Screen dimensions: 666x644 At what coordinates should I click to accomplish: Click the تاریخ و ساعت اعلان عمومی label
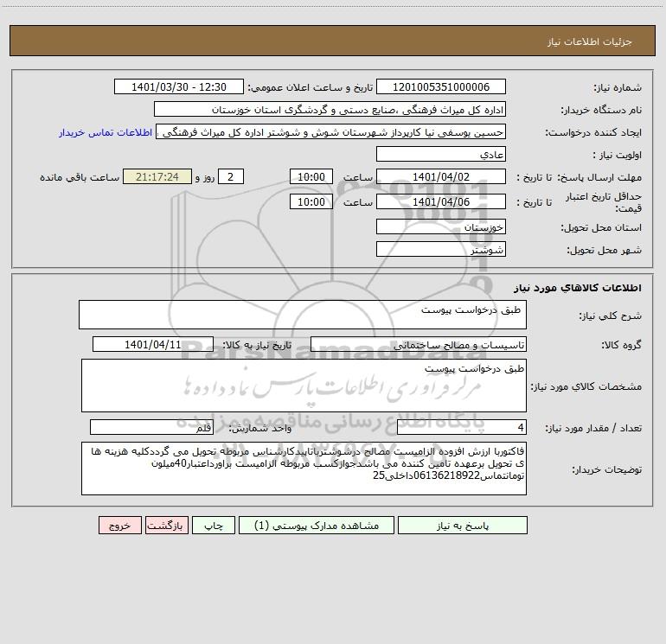pos(310,87)
